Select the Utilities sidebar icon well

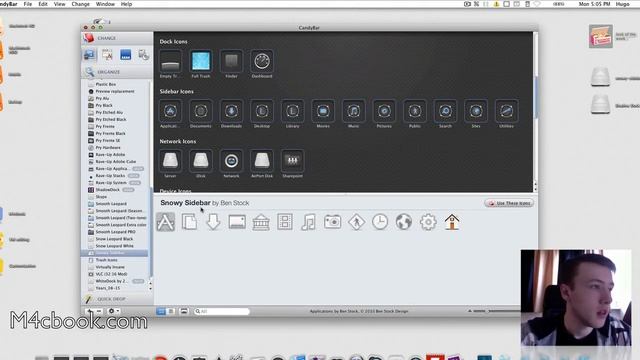[x=507, y=111]
